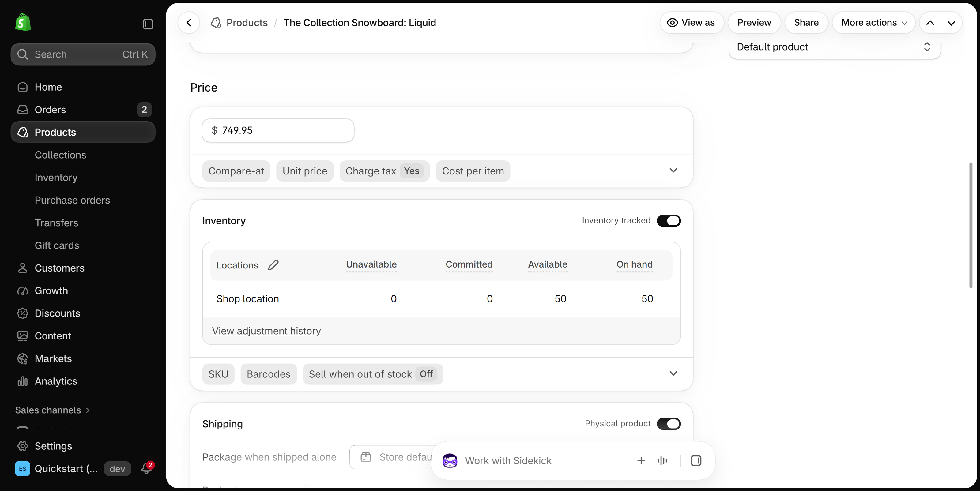Image resolution: width=980 pixels, height=491 pixels.
Task: Click Cost per item chip
Action: coord(473,171)
